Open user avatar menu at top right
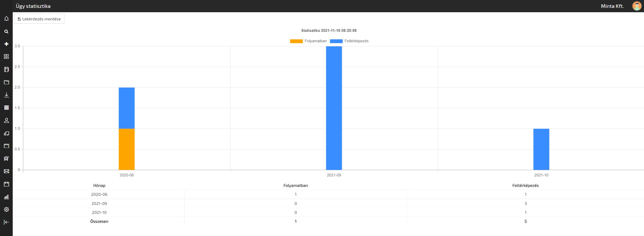 637,6
